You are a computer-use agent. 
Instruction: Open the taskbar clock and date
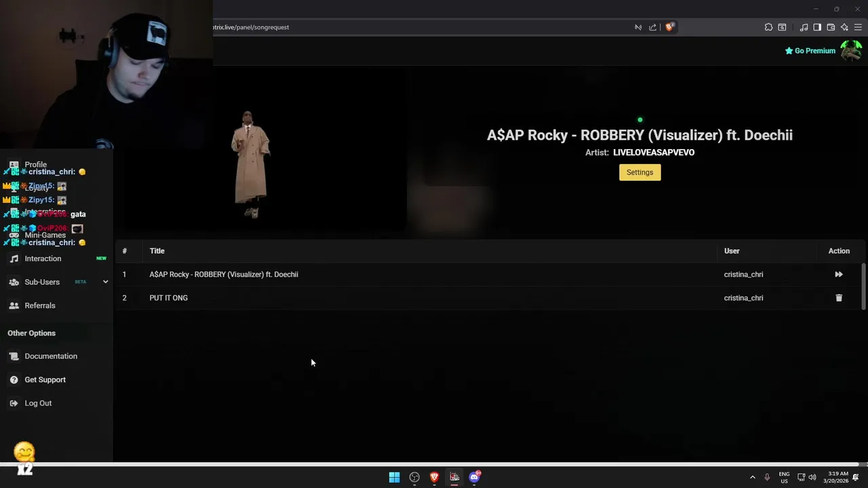coord(835,477)
